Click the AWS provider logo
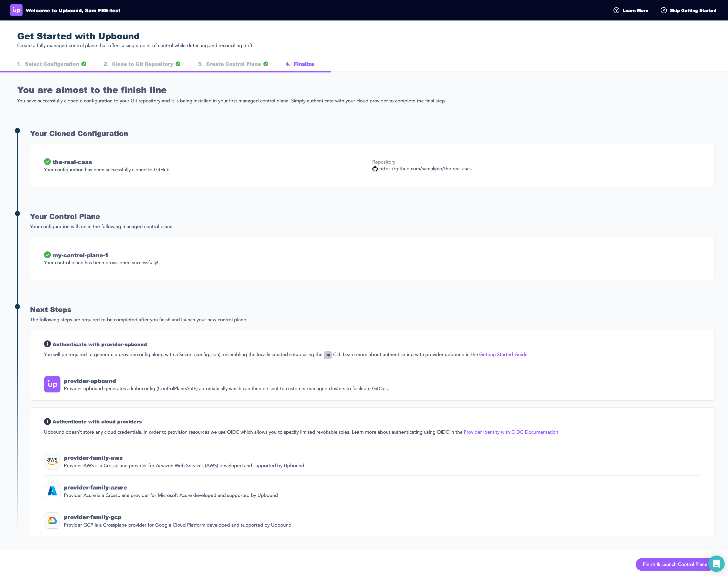Screen dimensions: 728x576 (52, 461)
